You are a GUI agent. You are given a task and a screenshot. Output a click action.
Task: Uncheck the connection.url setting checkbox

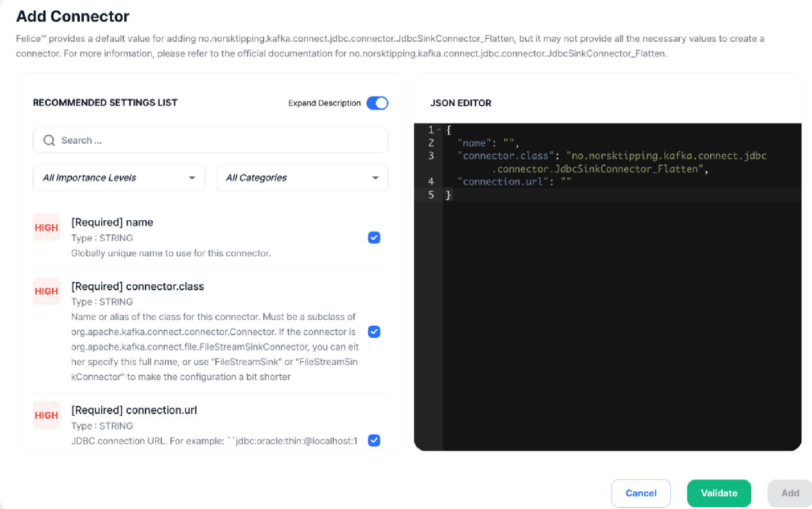[x=374, y=440]
